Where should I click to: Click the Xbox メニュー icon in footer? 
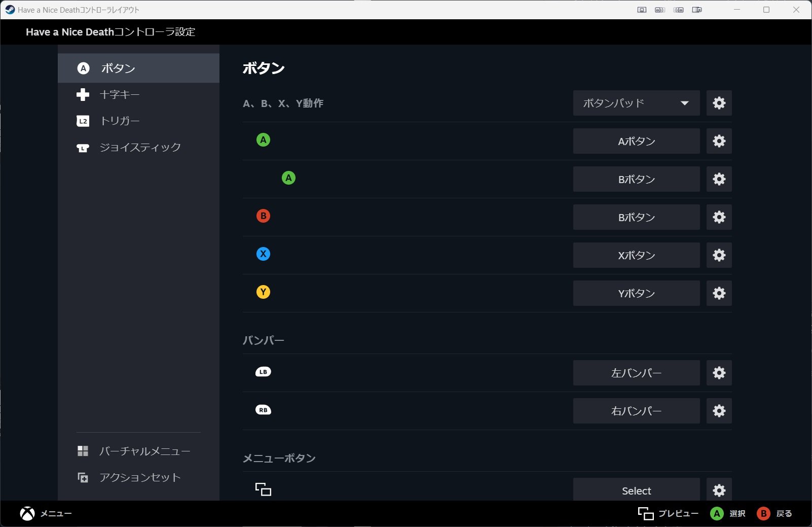coord(27,514)
